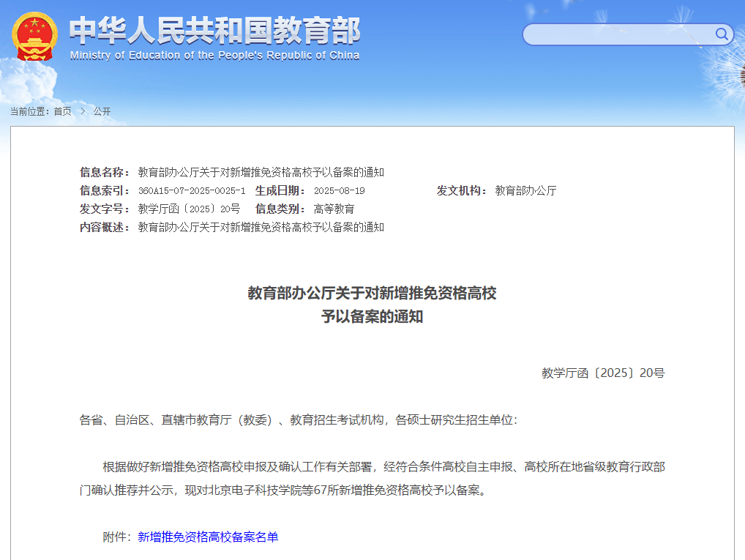Image resolution: width=745 pixels, height=560 pixels.
Task: Click the 当前位置 breadcrumb label
Action: tap(30, 111)
